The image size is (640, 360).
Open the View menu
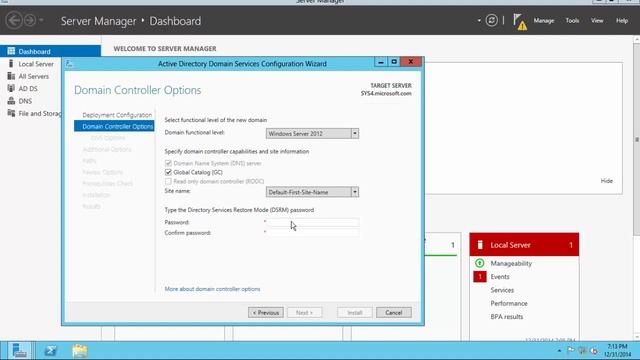click(x=597, y=20)
